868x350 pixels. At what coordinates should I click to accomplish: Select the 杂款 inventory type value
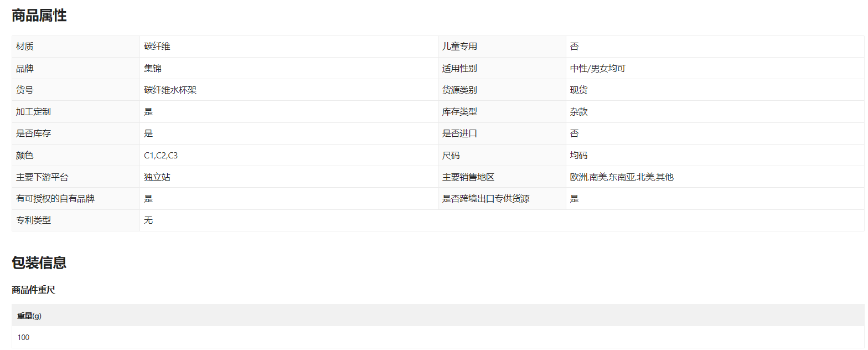tap(578, 112)
